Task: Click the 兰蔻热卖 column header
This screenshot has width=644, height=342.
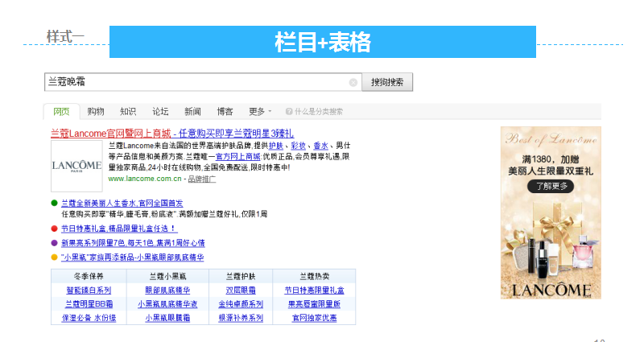Action: coord(314,276)
